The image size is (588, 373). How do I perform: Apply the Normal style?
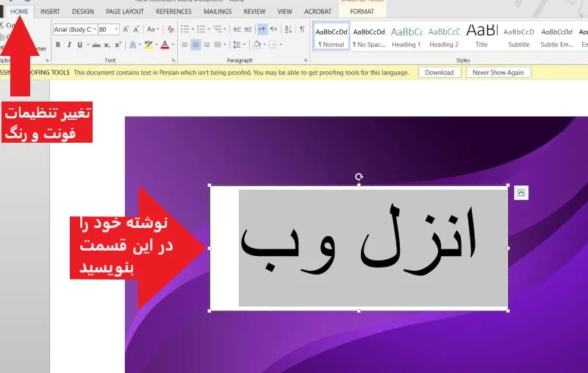(331, 36)
